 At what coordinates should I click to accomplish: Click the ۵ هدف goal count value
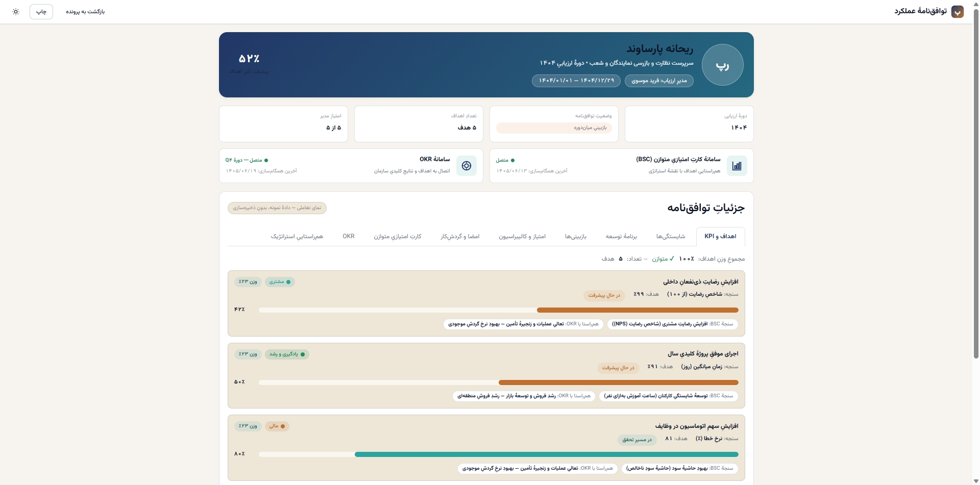coord(467,128)
